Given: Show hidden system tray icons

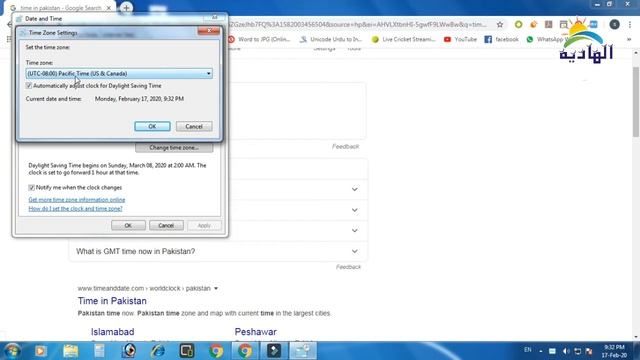Looking at the screenshot, I should [x=541, y=351].
